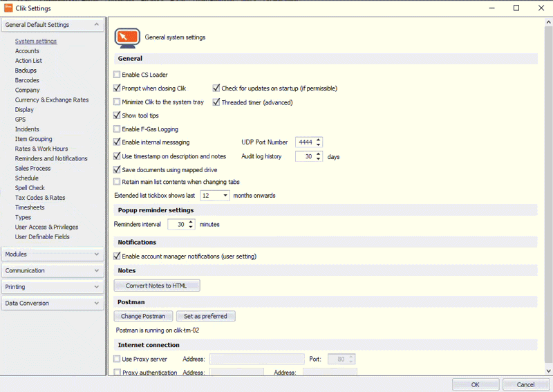This screenshot has height=392, width=553.
Task: Enable Minimize Clik to the system tray
Action: tap(117, 102)
